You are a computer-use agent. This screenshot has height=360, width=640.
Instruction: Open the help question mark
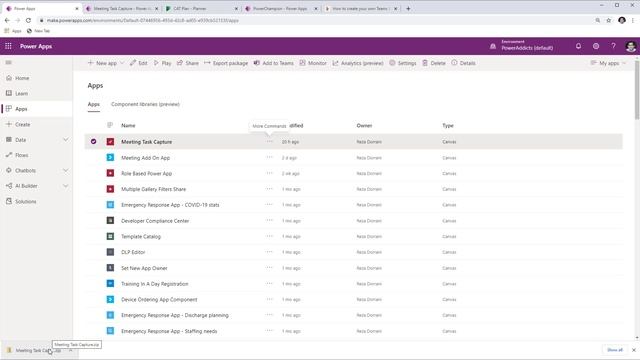click(613, 46)
